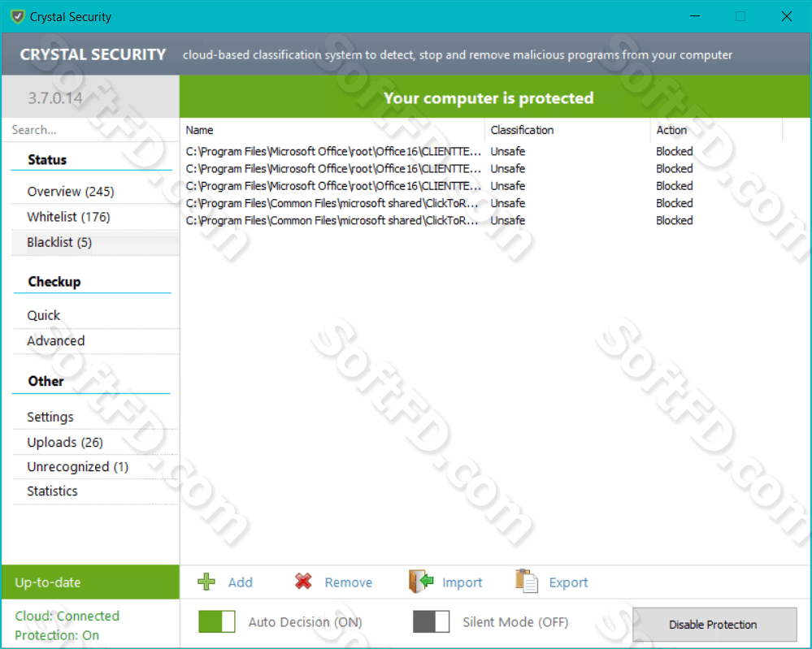Click the Export label link
This screenshot has width=812, height=649.
[x=568, y=582]
